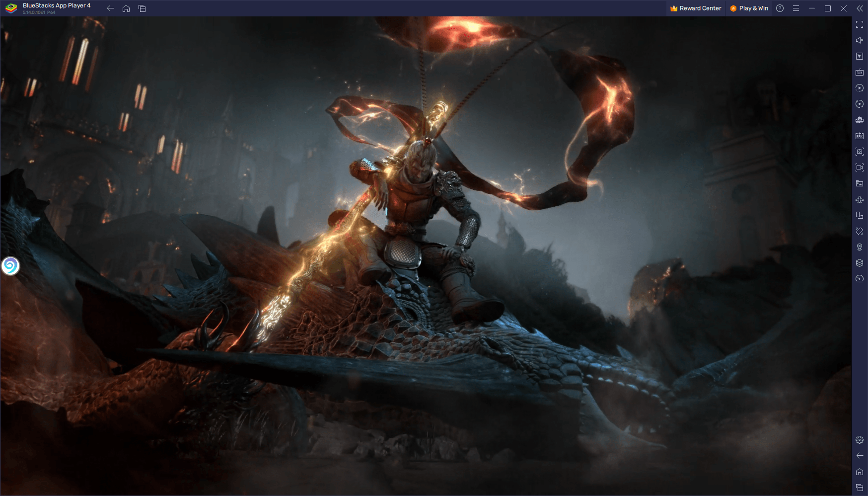The width and height of the screenshot is (868, 496).
Task: Open the ship-shaped icon above APK
Action: point(860,120)
